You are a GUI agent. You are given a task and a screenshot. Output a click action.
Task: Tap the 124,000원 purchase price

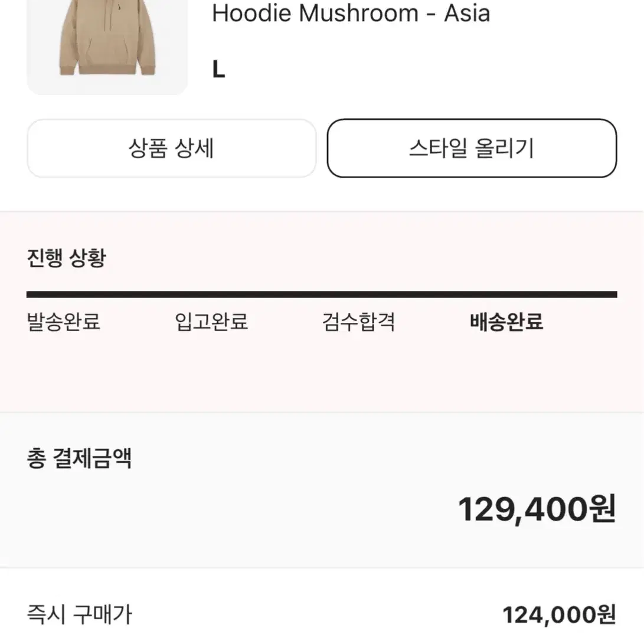coord(560,615)
